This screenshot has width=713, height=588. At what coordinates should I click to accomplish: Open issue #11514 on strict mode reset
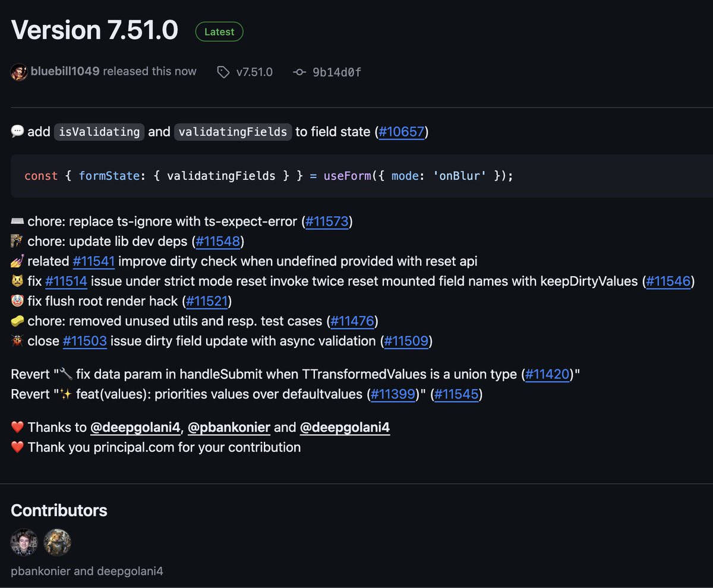coord(66,282)
